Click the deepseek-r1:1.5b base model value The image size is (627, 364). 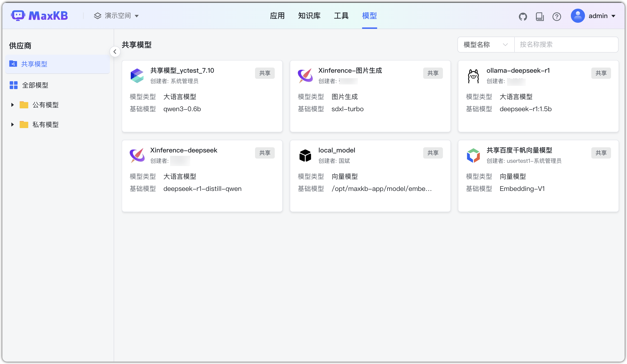click(x=526, y=109)
